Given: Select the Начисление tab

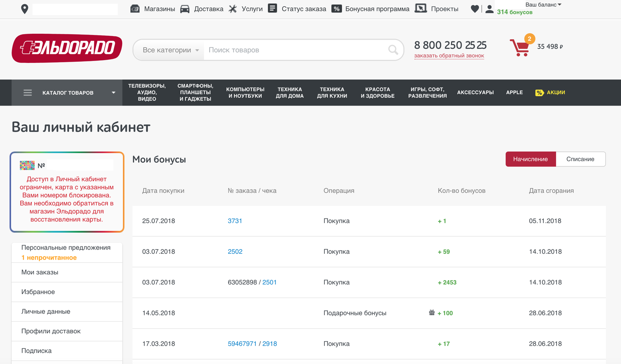Looking at the screenshot, I should [x=531, y=159].
